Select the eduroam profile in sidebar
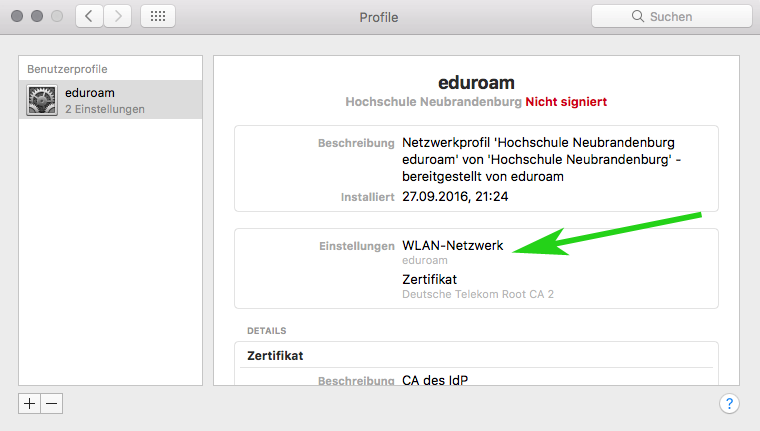760x431 pixels. click(111, 100)
